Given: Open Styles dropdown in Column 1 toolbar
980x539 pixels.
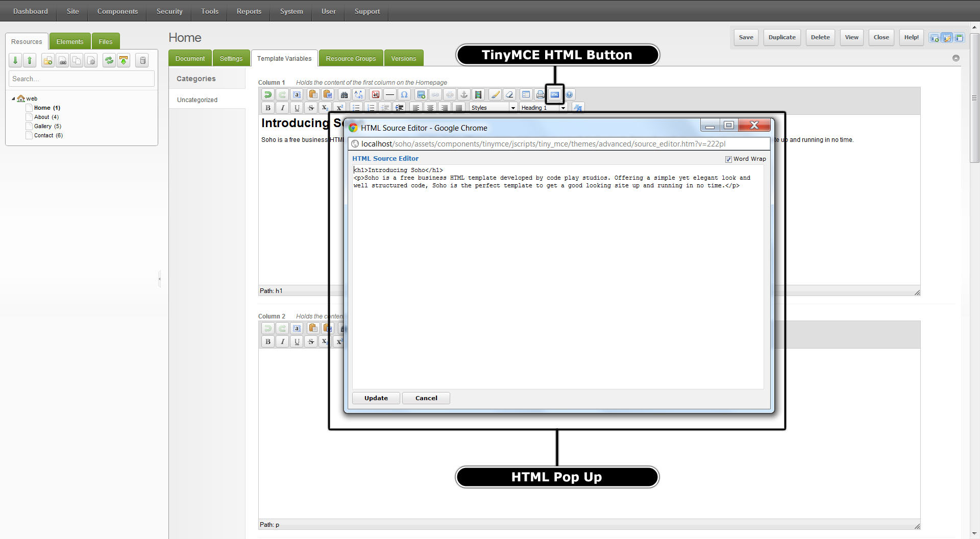Looking at the screenshot, I should (x=493, y=108).
